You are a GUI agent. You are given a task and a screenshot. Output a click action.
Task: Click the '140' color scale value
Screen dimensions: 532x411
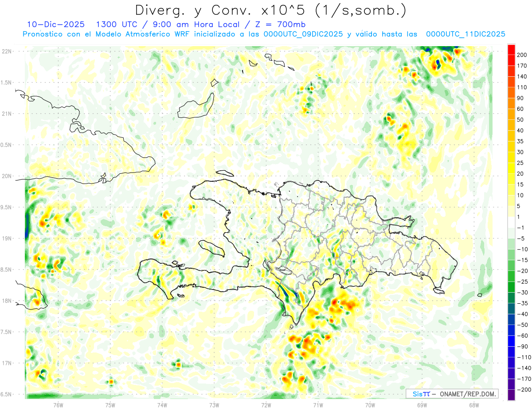(x=523, y=76)
